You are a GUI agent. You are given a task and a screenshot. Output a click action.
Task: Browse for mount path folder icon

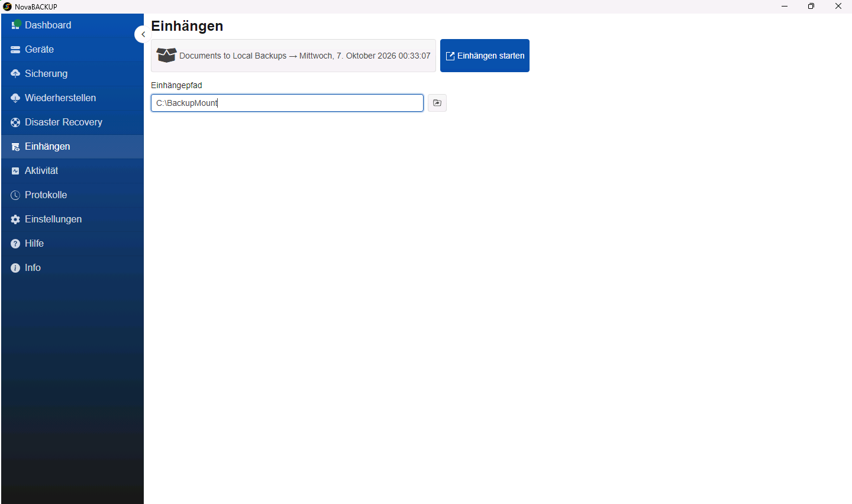(x=437, y=103)
